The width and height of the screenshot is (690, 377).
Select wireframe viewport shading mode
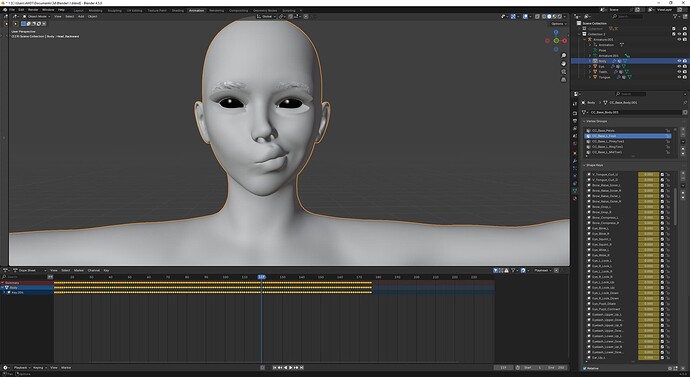pos(544,17)
